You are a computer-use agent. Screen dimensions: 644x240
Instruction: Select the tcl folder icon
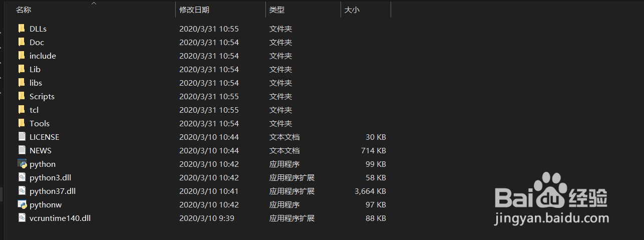[22, 110]
